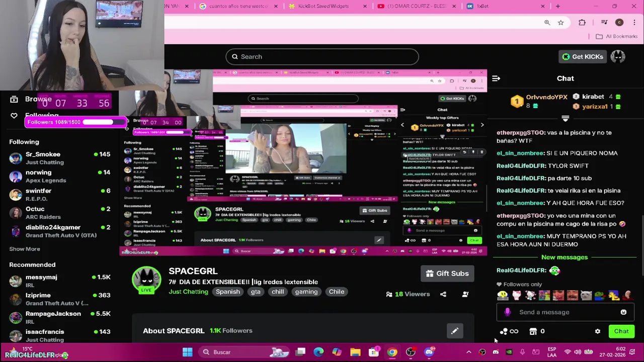
Task: Open chat settings gear icon
Action: click(598, 331)
